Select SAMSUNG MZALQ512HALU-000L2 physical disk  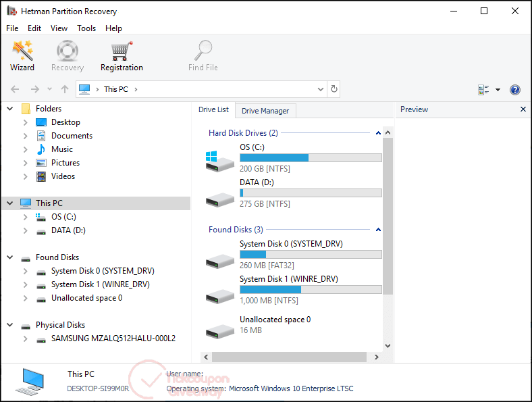coord(113,338)
